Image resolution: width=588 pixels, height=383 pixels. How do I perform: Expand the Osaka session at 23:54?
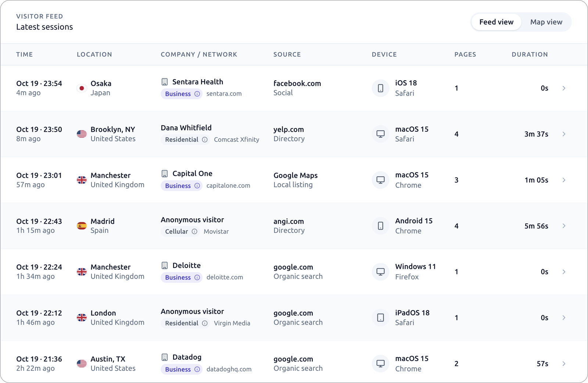pos(564,88)
